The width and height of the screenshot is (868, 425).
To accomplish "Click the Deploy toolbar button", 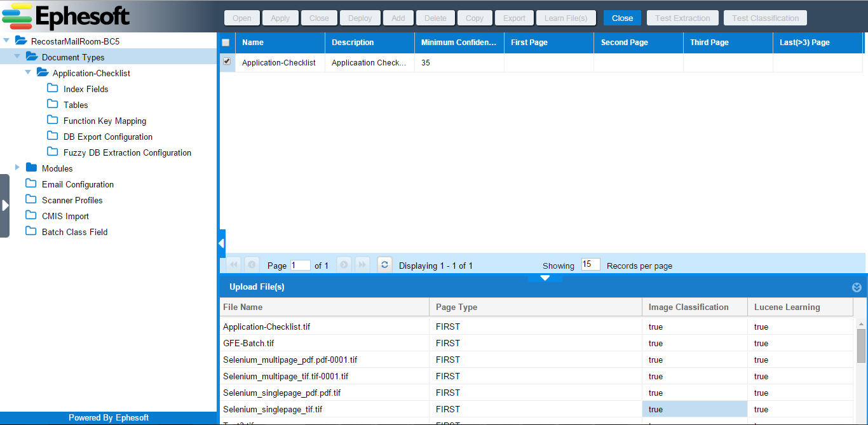I will [360, 18].
